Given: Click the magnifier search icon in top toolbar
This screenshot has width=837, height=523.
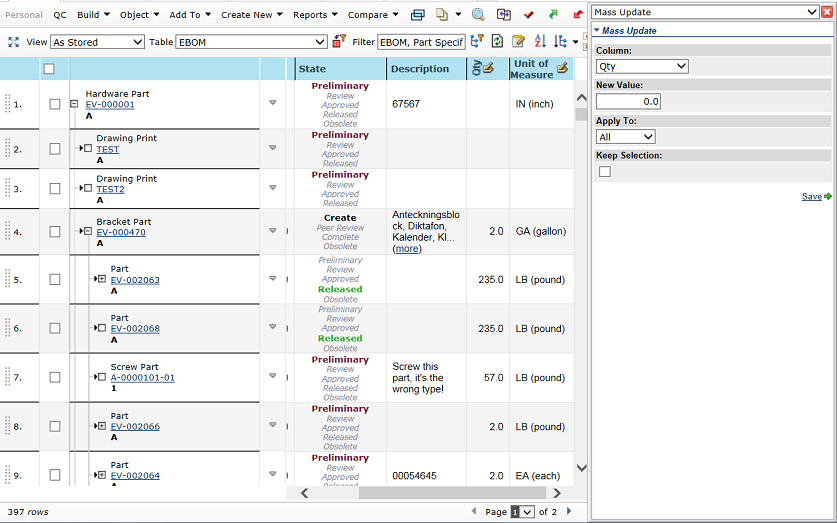Looking at the screenshot, I should pos(478,15).
